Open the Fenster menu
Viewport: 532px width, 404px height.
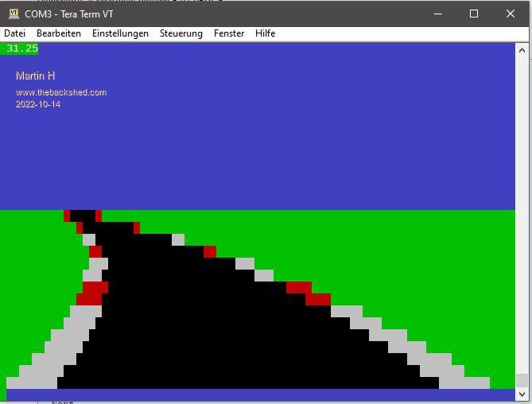(x=229, y=33)
